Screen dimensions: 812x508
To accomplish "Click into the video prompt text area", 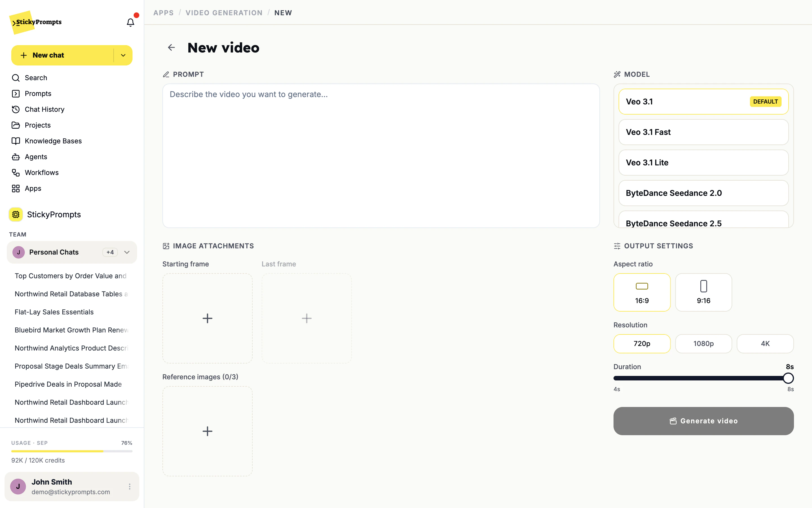I will click(x=381, y=156).
